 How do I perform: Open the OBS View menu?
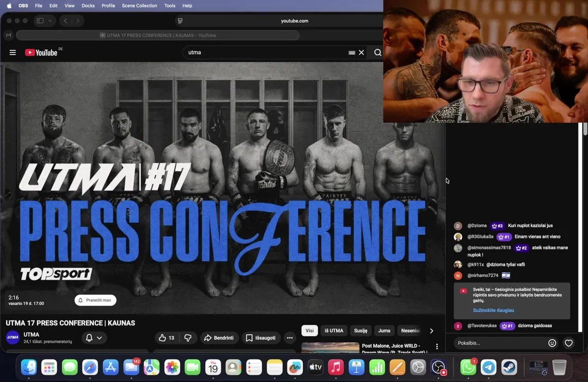69,6
